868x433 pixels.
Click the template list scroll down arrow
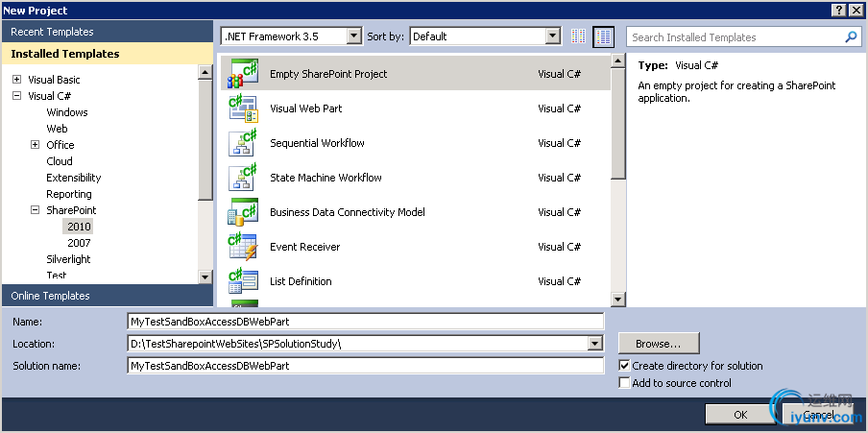coord(618,300)
